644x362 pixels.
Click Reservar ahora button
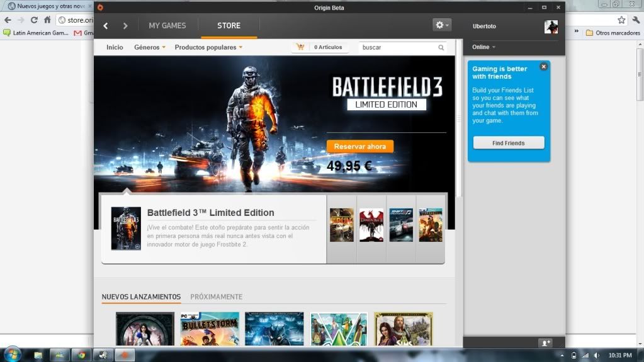[x=360, y=146]
